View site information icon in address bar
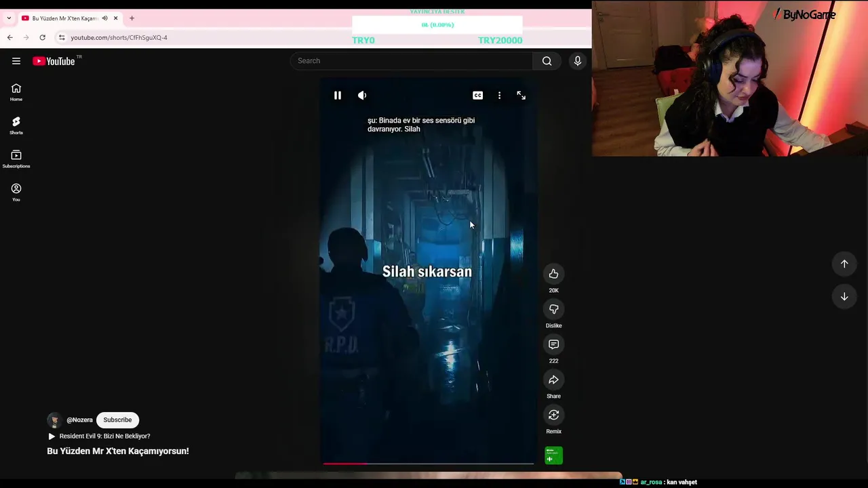This screenshot has height=488, width=868. (62, 37)
